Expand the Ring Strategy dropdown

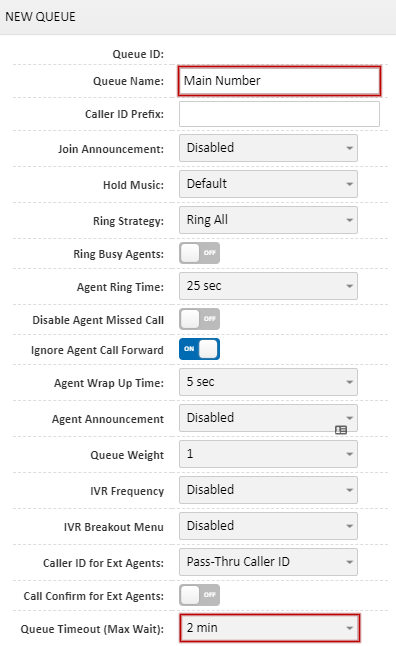tap(268, 220)
